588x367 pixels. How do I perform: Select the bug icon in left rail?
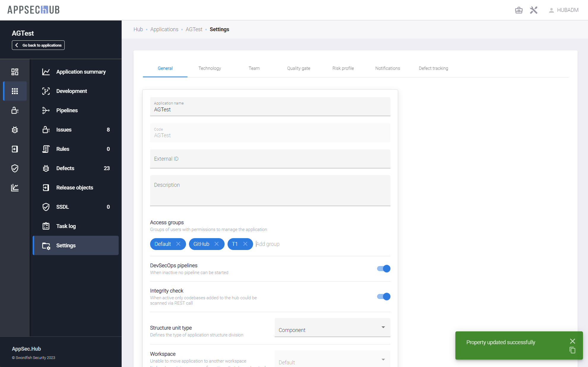tap(15, 130)
